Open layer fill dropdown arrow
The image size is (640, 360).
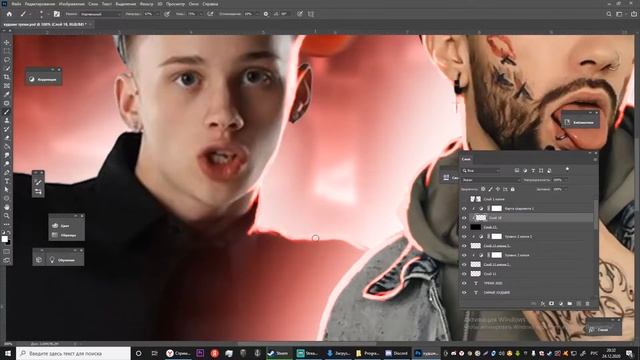tap(566, 189)
